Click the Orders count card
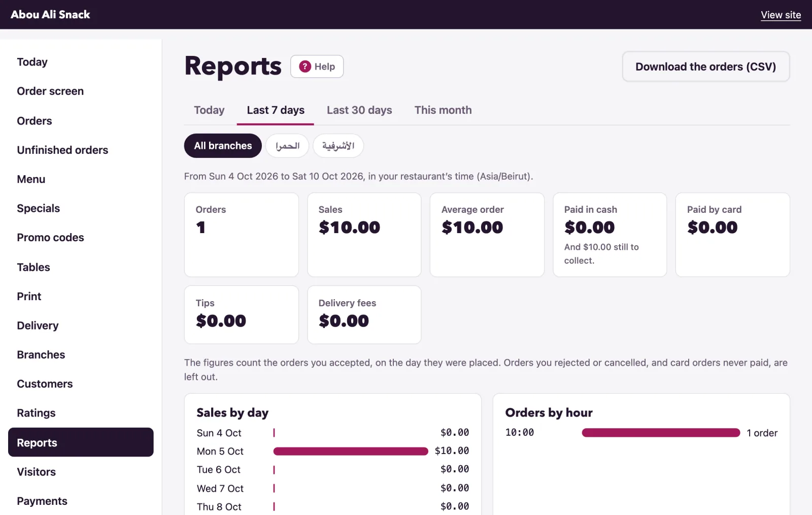The image size is (812, 515). tap(242, 235)
